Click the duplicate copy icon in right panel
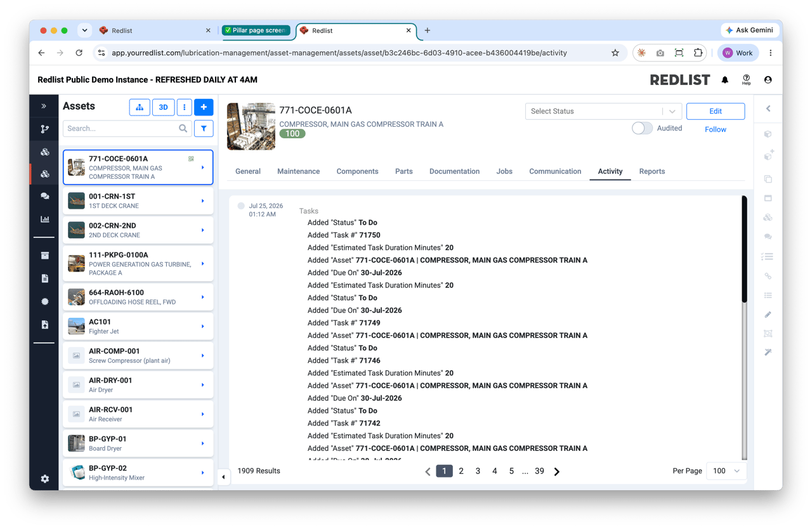The image size is (812, 529). (x=768, y=179)
